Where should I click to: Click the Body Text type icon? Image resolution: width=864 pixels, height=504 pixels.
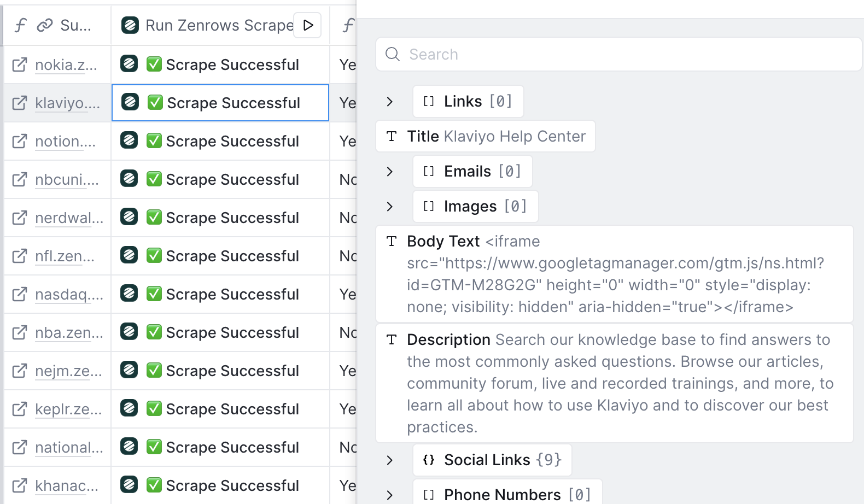pos(392,241)
